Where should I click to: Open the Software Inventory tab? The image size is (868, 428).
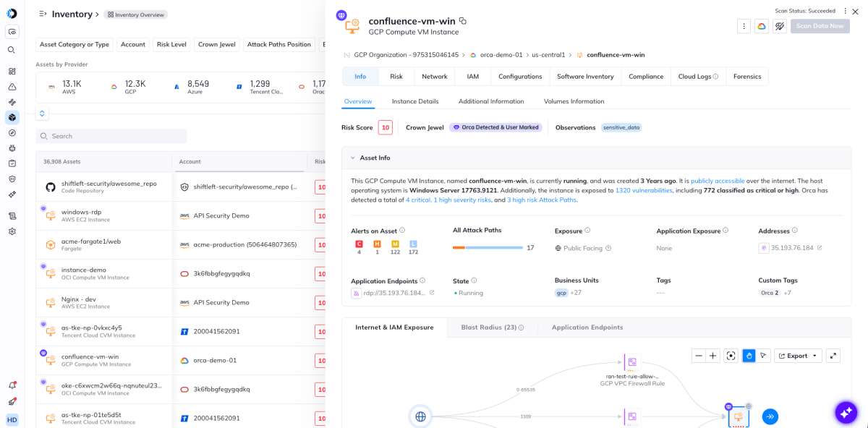[585, 76]
